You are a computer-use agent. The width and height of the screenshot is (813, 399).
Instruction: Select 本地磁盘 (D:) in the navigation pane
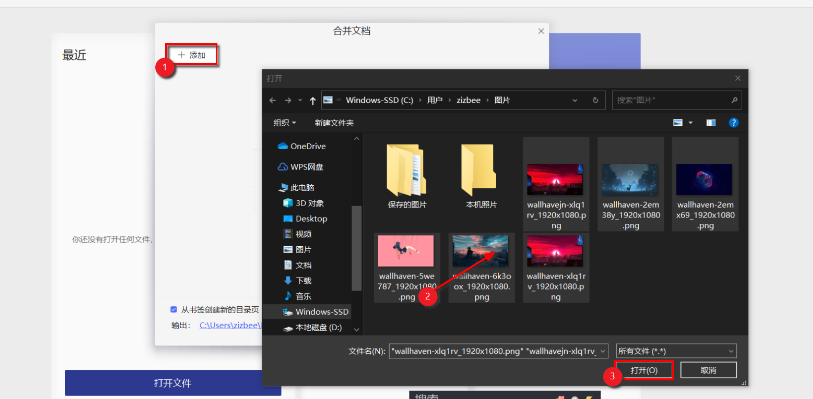pyautogui.click(x=312, y=327)
